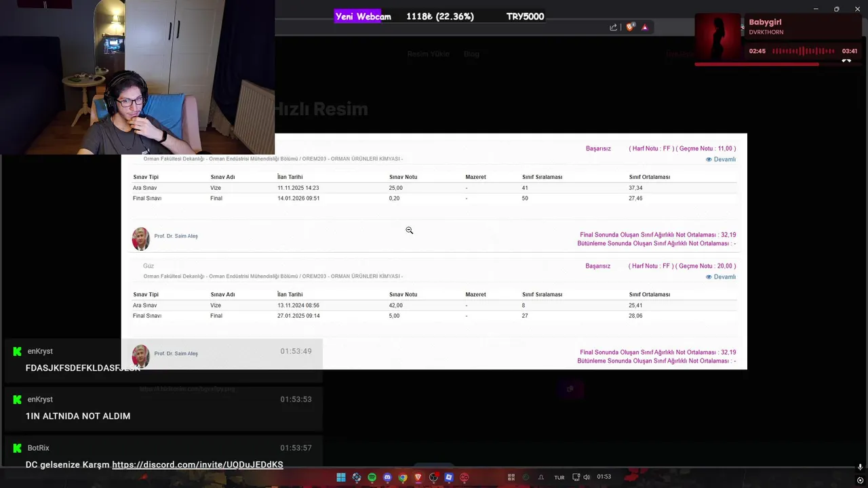Image resolution: width=868 pixels, height=488 pixels.
Task: Click the DVRKTHORN artist name
Action: click(766, 32)
